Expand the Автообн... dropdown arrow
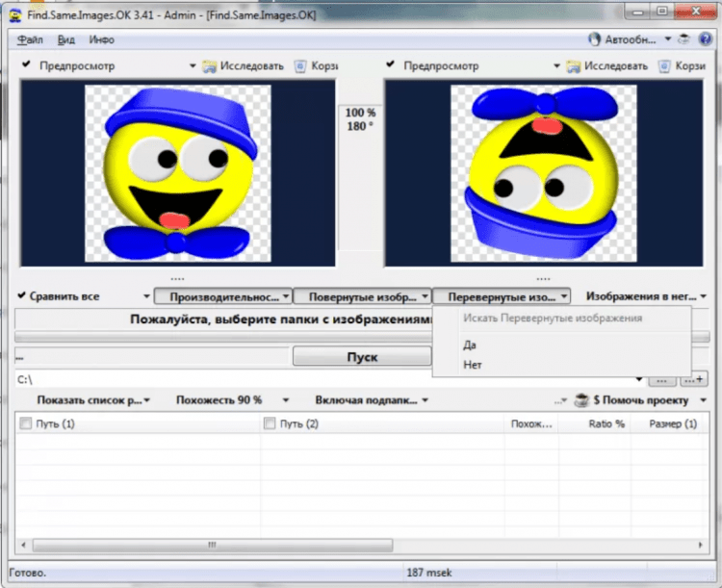This screenshot has width=722, height=588. click(x=668, y=39)
